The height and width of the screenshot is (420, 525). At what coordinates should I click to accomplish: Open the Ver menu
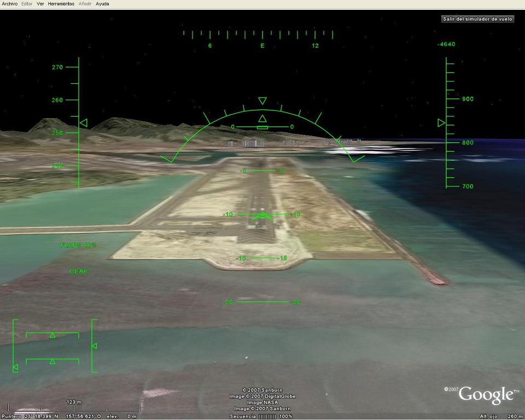(x=40, y=4)
